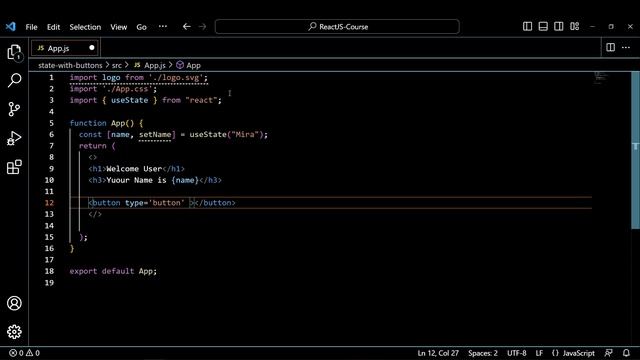The height and width of the screenshot is (360, 640).
Task: Open editor More Actions ellipsis
Action: click(626, 47)
